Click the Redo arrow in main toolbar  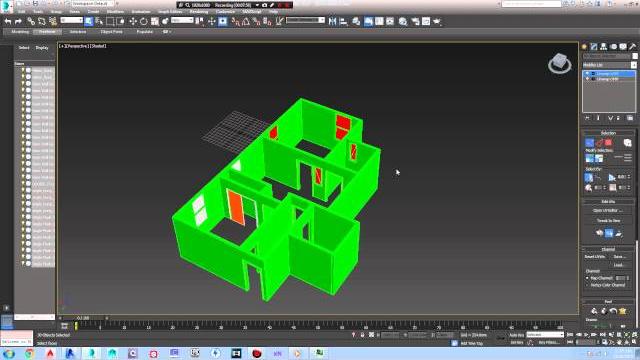(18, 21)
